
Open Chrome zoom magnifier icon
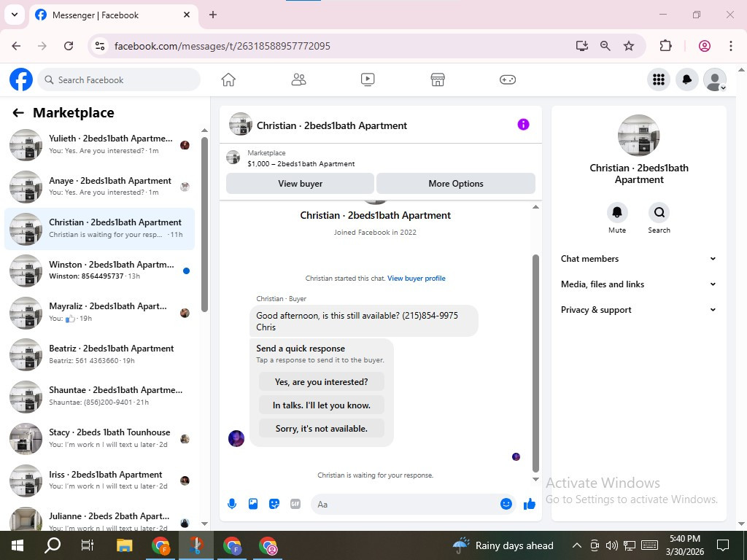tap(605, 46)
